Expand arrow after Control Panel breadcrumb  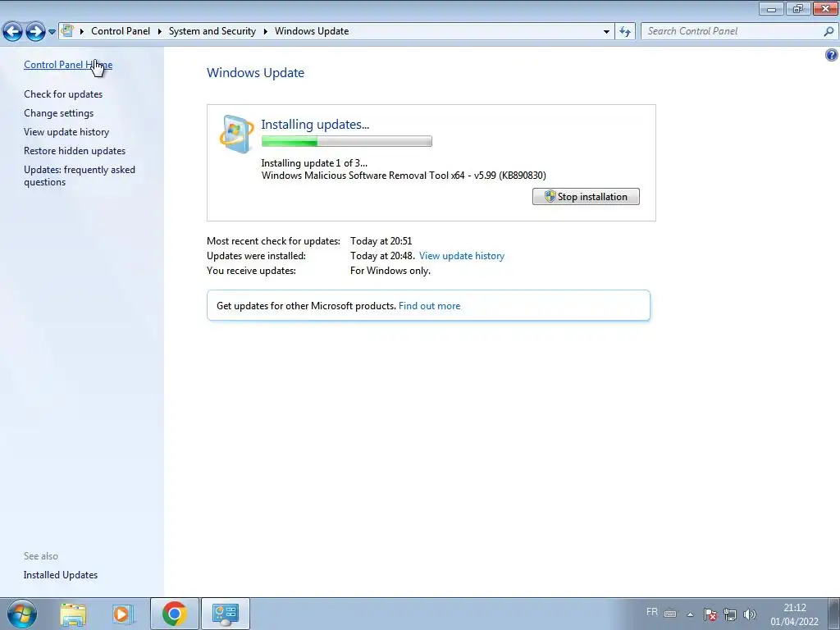tap(160, 31)
